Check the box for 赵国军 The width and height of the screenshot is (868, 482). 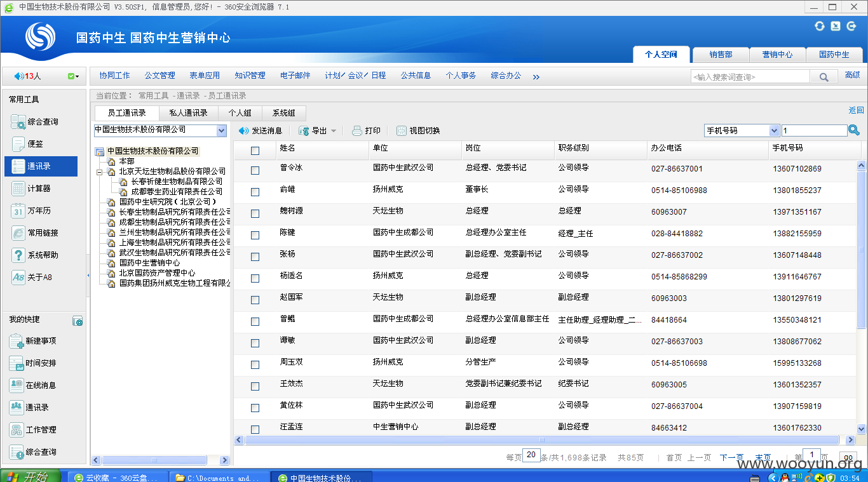click(x=255, y=300)
